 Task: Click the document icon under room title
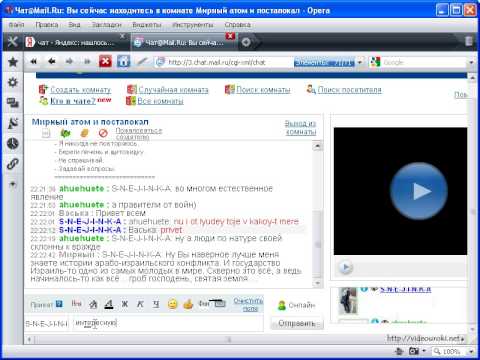click(x=46, y=134)
